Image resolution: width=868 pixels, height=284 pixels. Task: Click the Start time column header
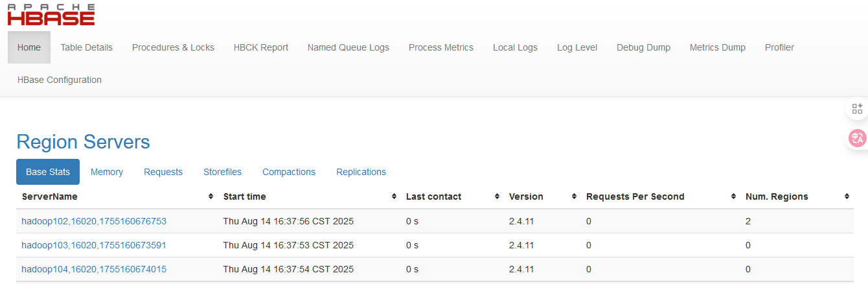click(x=244, y=196)
